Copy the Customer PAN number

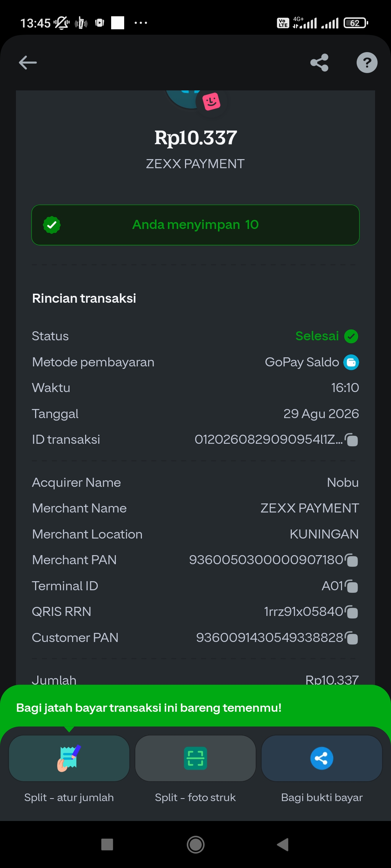[x=351, y=638]
